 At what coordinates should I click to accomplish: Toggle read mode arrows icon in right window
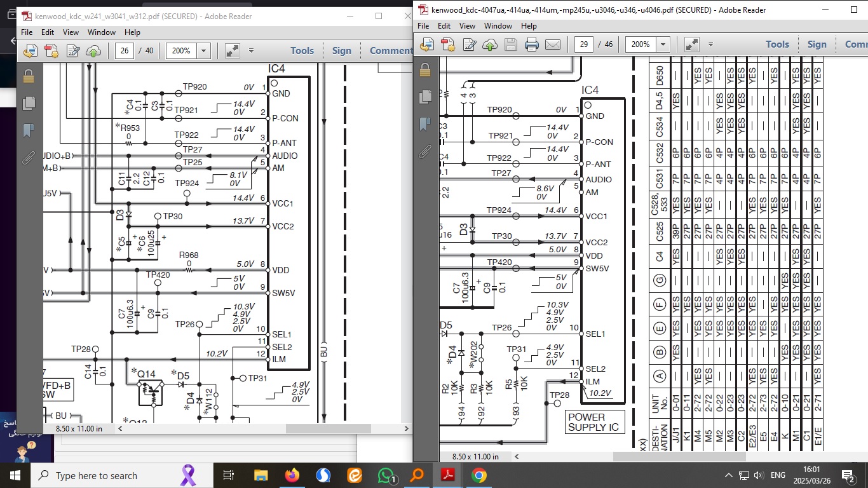coord(692,44)
